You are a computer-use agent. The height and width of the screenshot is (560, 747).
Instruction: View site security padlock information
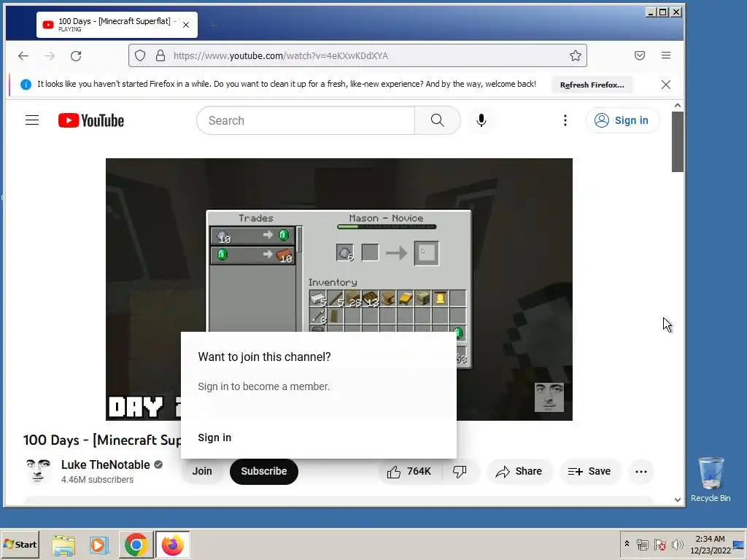pos(160,55)
